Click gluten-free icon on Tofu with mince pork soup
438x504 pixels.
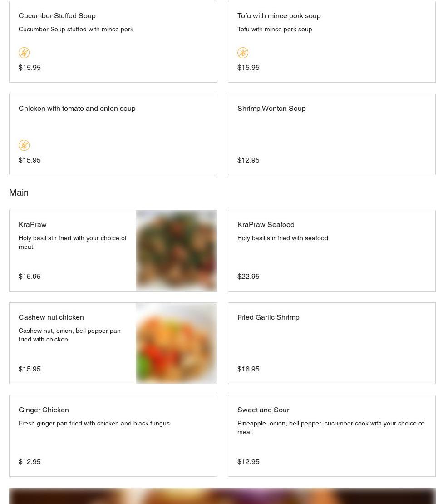(243, 53)
